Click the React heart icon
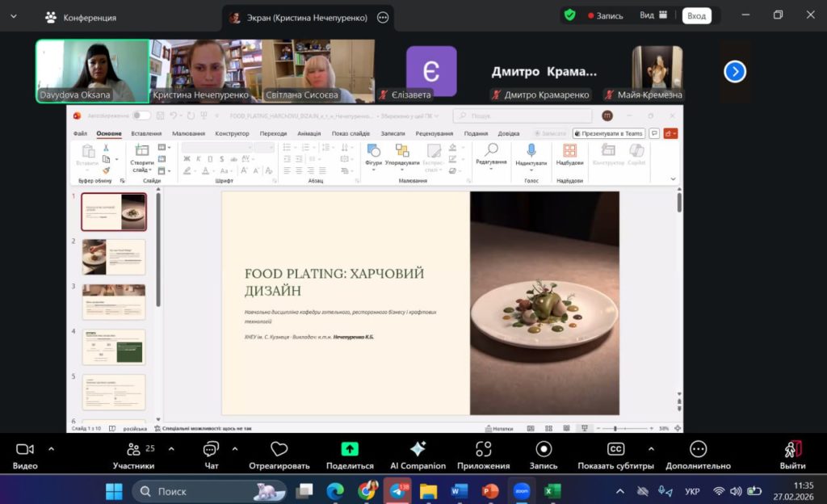The width and height of the screenshot is (827, 504). tap(279, 450)
